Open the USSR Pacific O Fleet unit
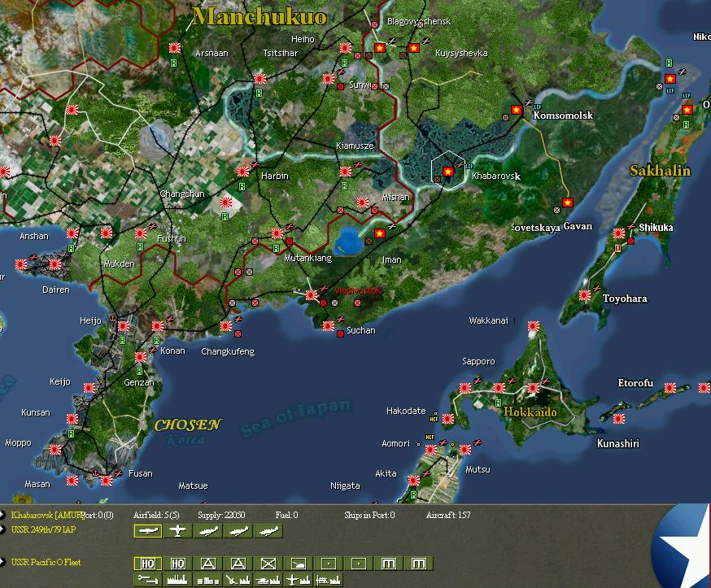The image size is (711, 588). click(x=46, y=562)
